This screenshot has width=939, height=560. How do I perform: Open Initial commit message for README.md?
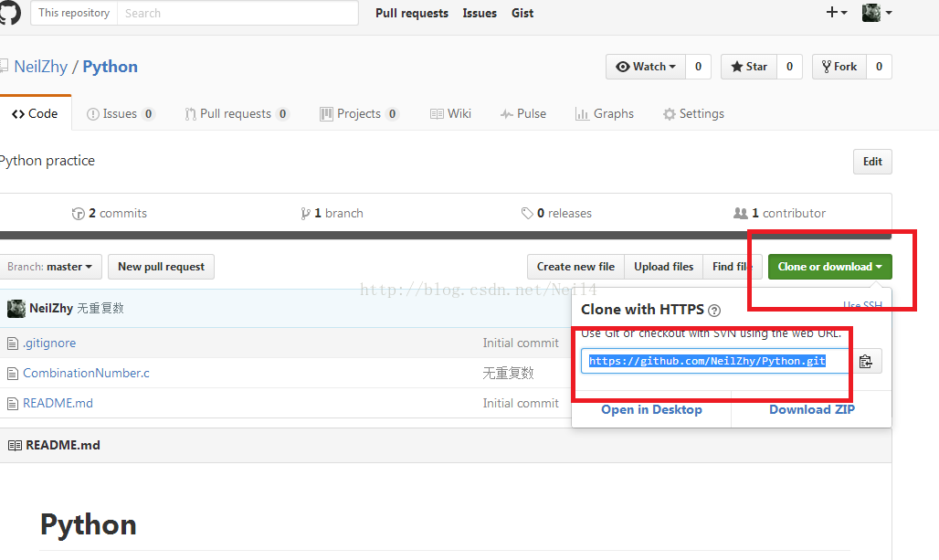(x=521, y=403)
